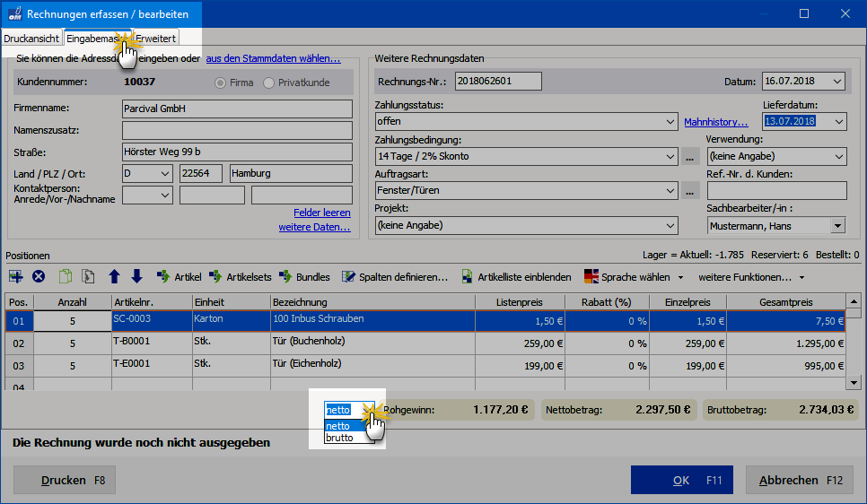This screenshot has width=867, height=504.
Task: Move position up with arrow icon
Action: 114,276
